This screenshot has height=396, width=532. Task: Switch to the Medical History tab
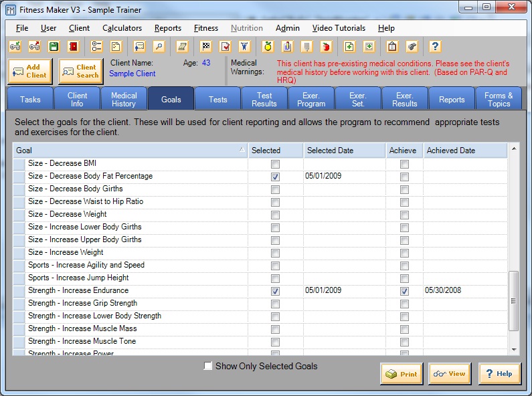(124, 100)
